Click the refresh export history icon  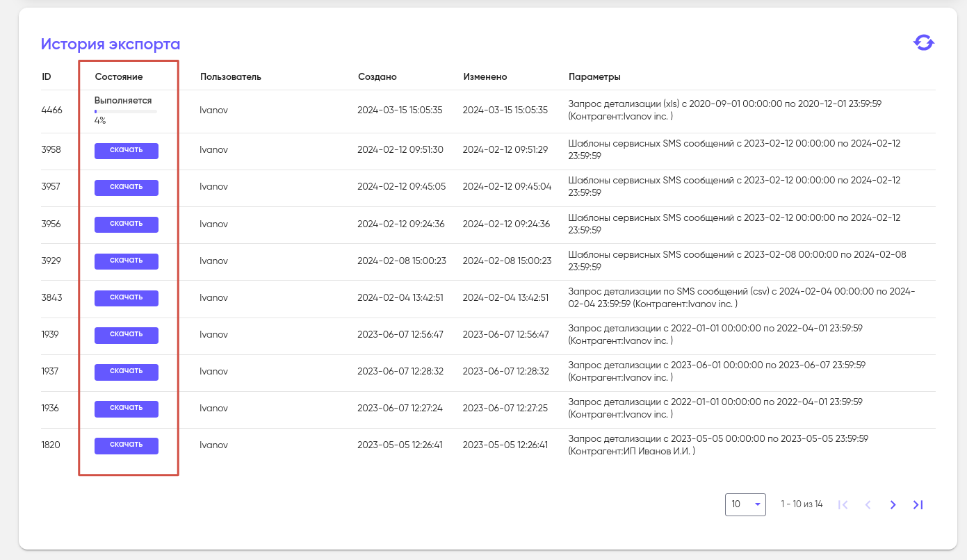coord(923,43)
